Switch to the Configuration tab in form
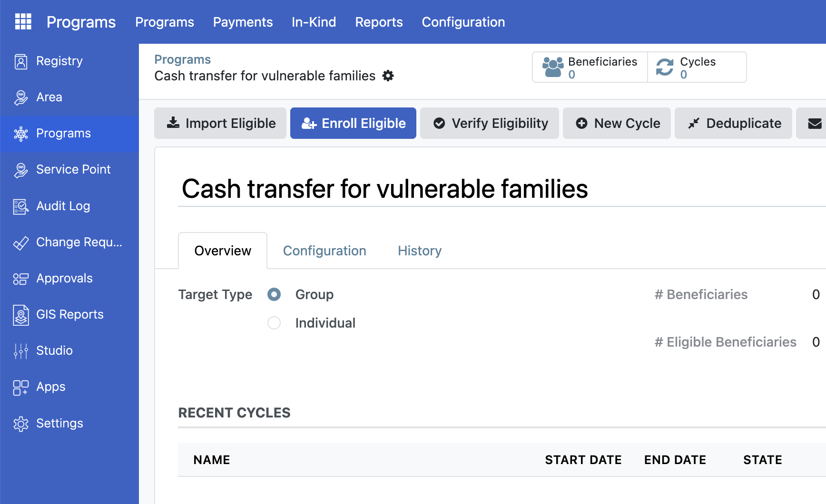The height and width of the screenshot is (504, 826). pos(324,251)
